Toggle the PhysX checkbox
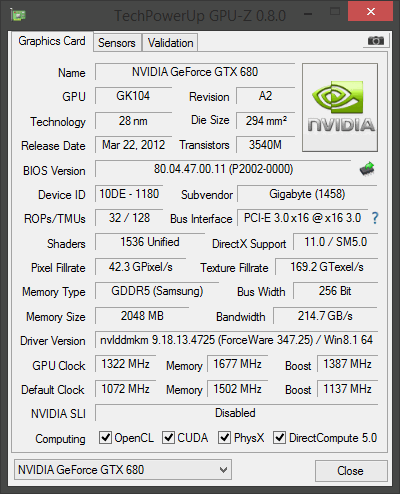This screenshot has height=494, width=400. (x=224, y=437)
